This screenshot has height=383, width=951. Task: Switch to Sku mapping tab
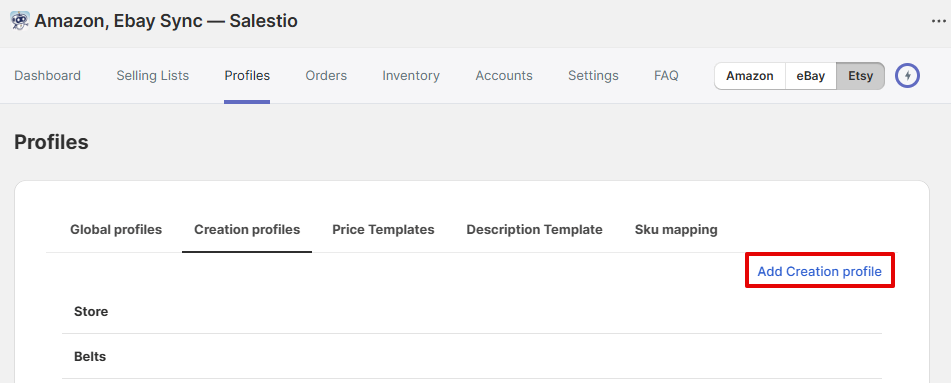tap(676, 230)
